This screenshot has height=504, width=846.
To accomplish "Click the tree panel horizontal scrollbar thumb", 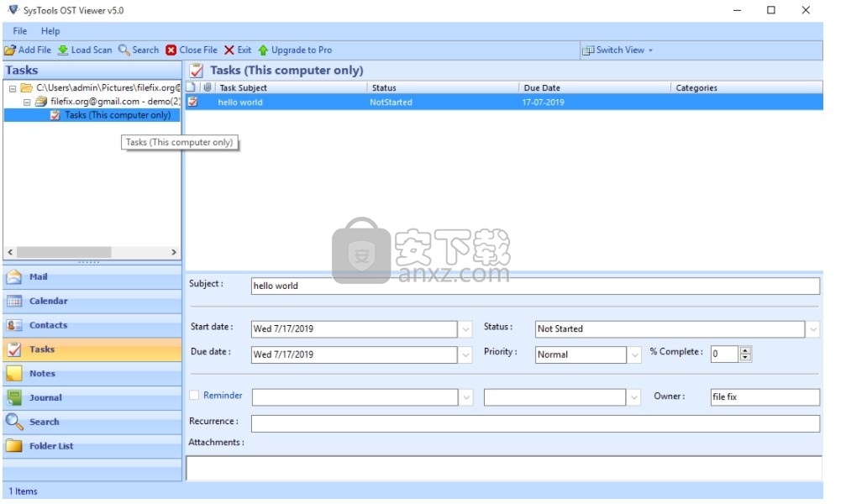I will [64, 253].
